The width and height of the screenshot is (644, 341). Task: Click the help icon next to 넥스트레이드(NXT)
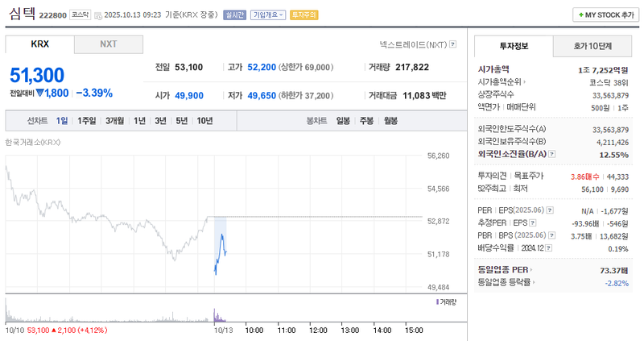(x=453, y=44)
